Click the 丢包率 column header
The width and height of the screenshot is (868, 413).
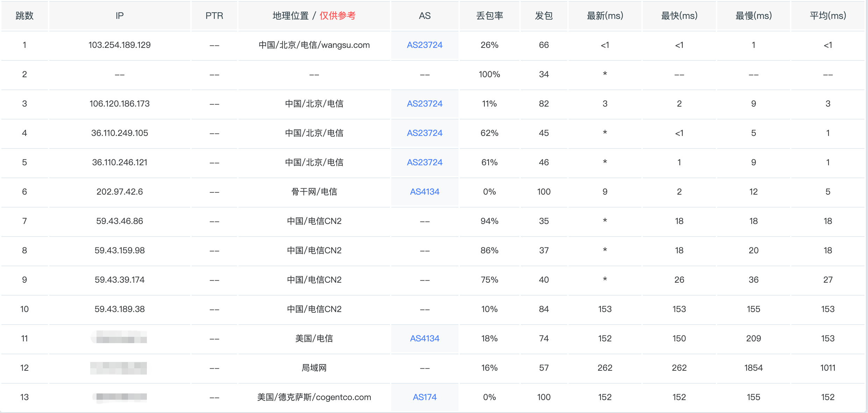point(489,16)
